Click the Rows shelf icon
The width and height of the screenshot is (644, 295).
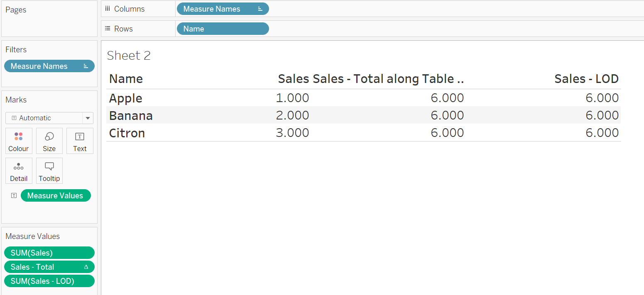(108, 28)
